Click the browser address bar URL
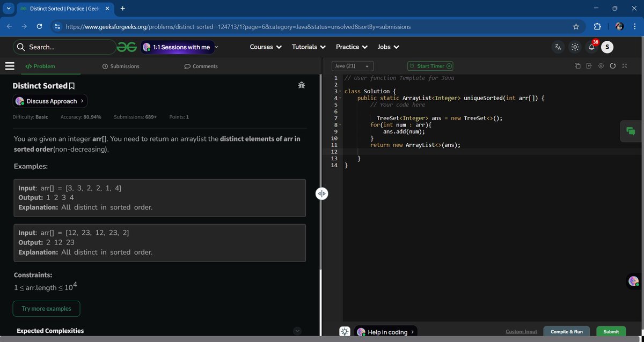644x342 pixels. pyautogui.click(x=238, y=26)
